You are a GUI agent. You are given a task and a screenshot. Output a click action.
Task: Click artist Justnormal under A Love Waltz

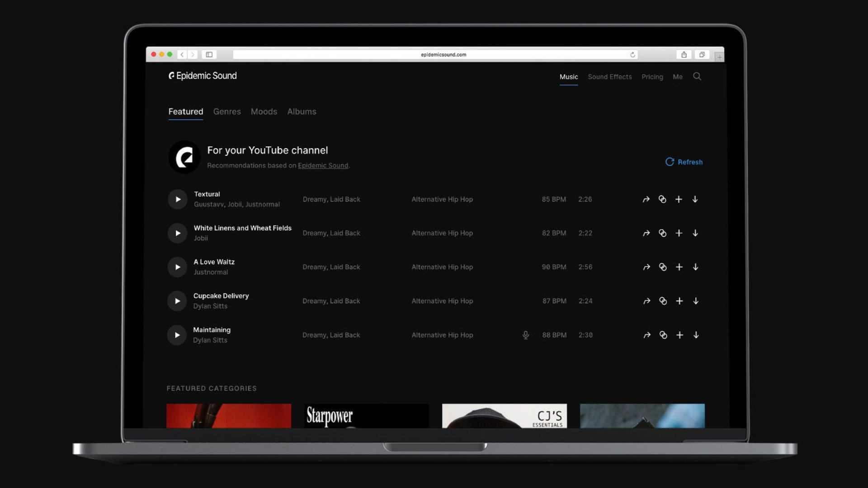click(x=211, y=272)
